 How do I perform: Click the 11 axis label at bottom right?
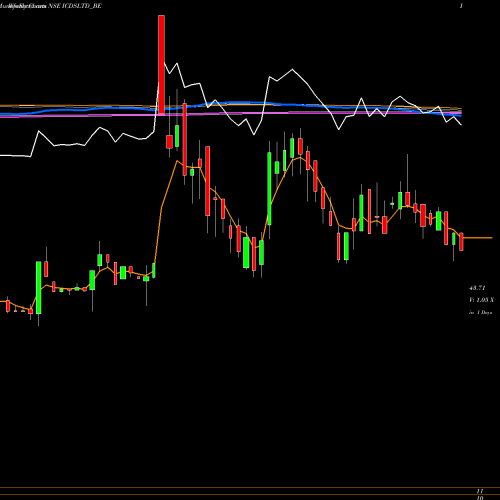point(480,491)
